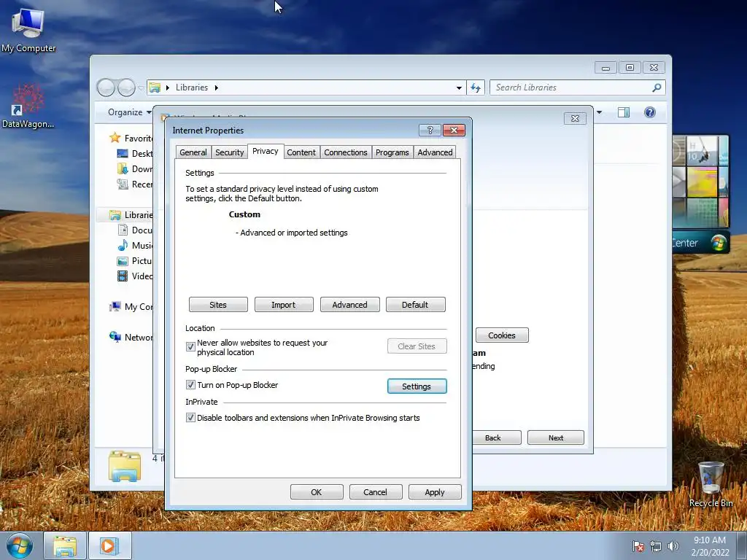Open the recent pages dropdown beside navigation arrows

coord(141,88)
